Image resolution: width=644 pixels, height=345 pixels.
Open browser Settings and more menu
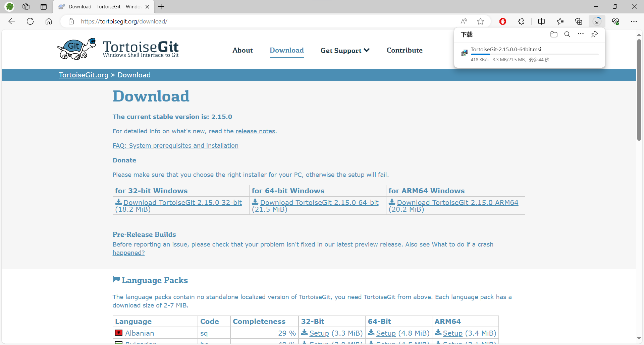(634, 21)
